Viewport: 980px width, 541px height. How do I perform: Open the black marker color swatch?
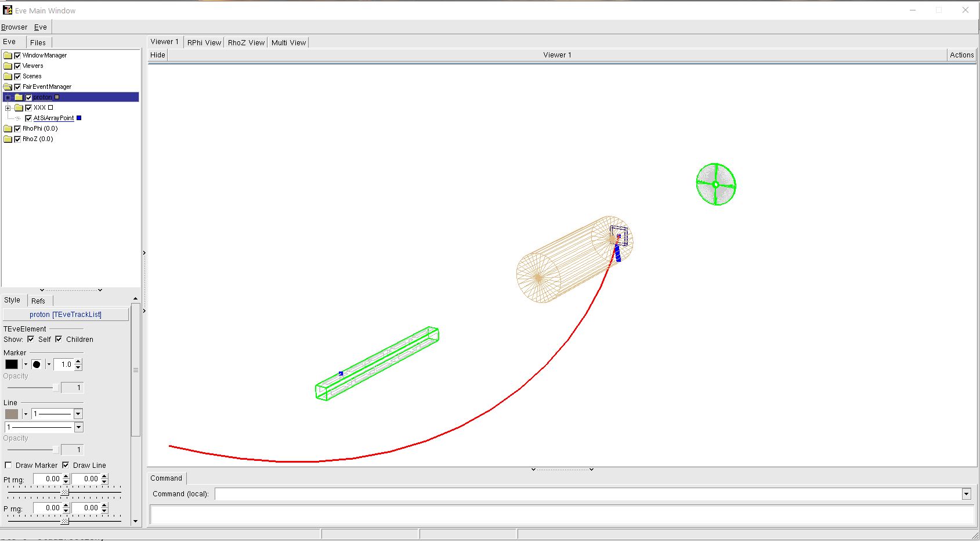(12, 365)
